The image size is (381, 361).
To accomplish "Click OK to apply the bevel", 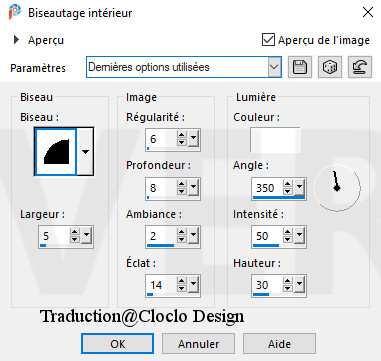I will 118,344.
